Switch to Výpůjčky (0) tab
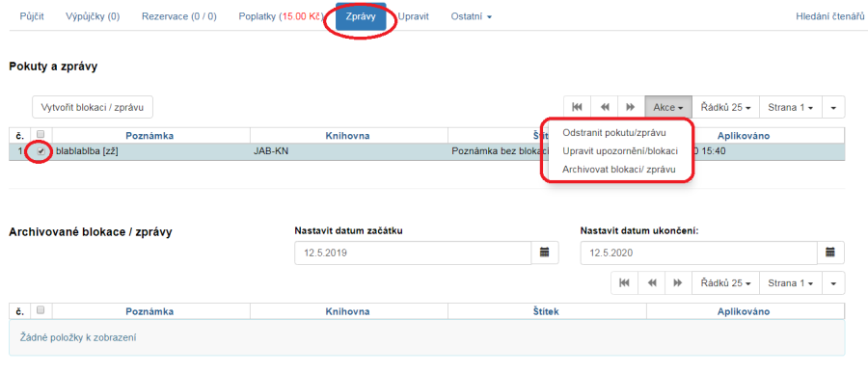The image size is (868, 373). (x=93, y=16)
